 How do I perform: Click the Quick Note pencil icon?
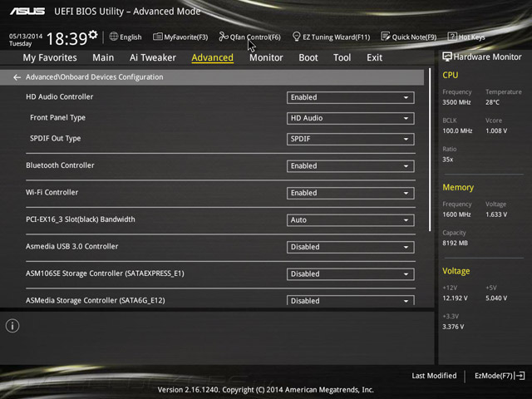(x=385, y=37)
